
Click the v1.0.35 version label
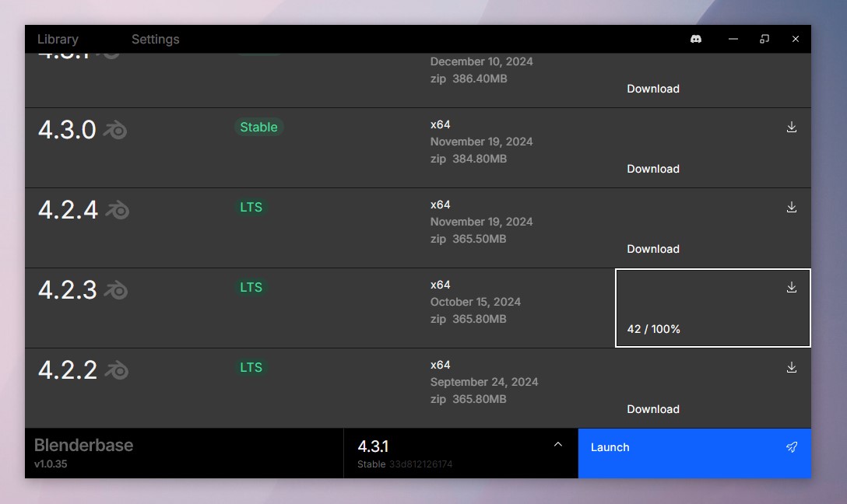coord(51,464)
